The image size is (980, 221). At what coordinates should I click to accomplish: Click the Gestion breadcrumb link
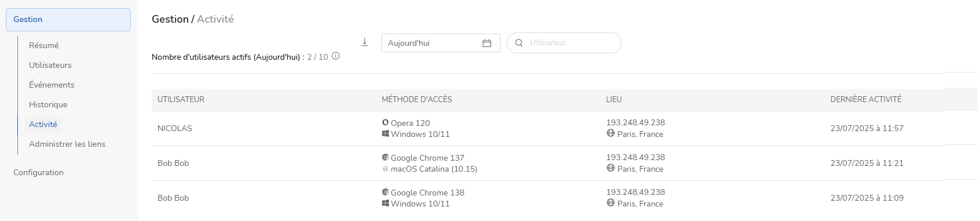tap(170, 19)
